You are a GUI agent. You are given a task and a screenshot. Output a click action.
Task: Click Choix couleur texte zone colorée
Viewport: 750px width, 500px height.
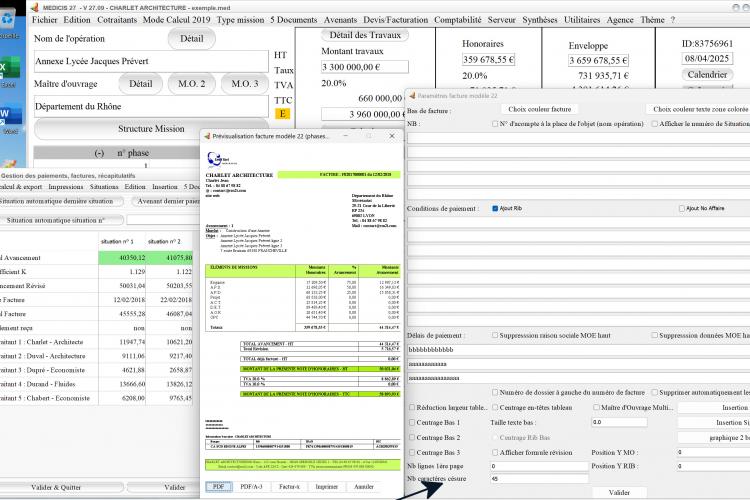pos(700,109)
